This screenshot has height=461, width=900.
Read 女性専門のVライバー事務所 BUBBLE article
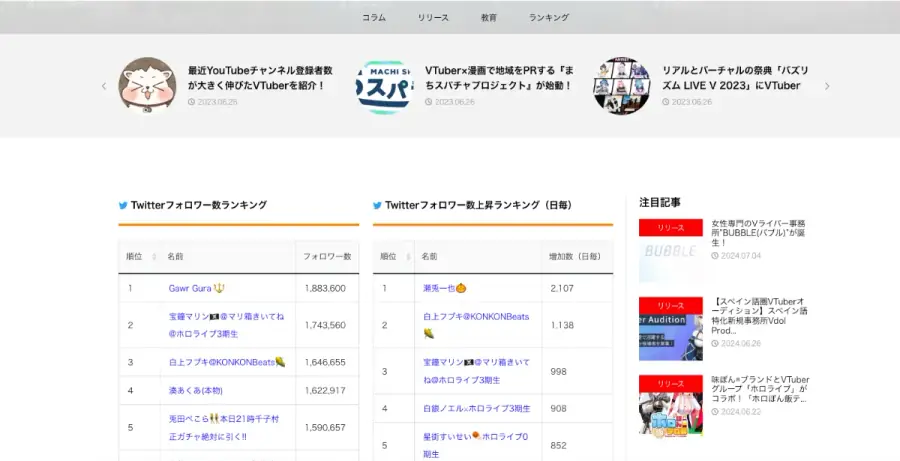(758, 233)
